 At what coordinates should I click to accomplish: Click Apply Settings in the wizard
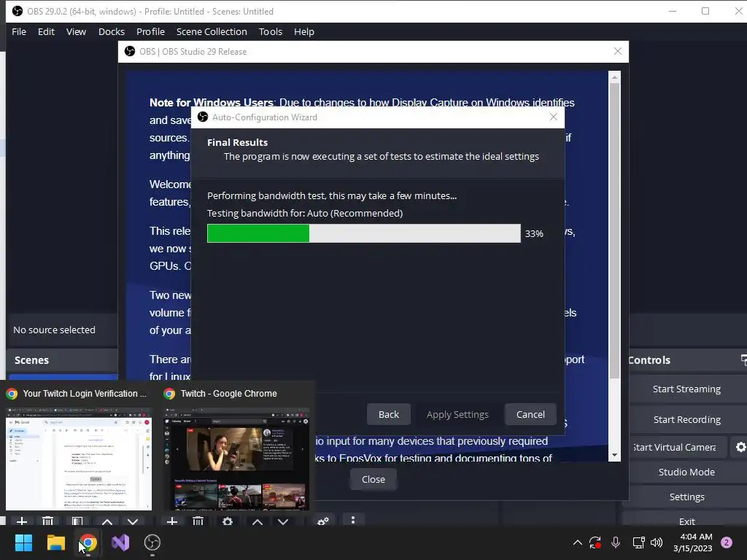tap(457, 414)
